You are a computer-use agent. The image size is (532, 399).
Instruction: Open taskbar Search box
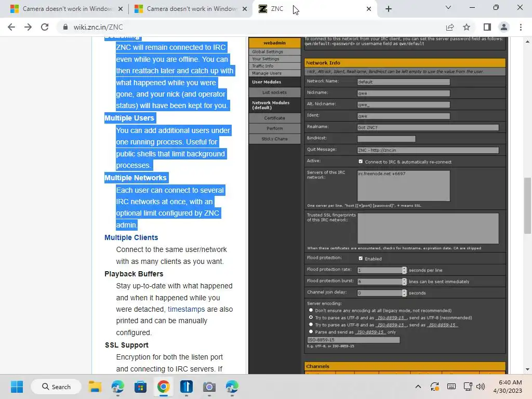[56, 387]
